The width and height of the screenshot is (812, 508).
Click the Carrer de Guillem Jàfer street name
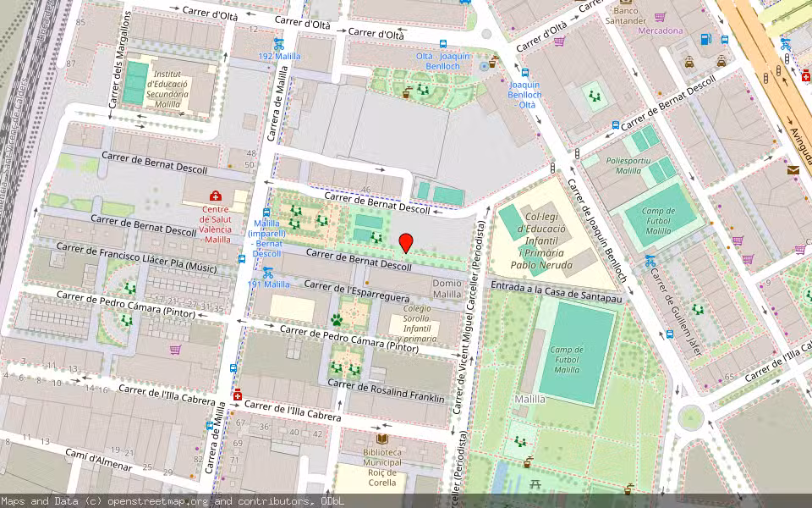(676, 311)
